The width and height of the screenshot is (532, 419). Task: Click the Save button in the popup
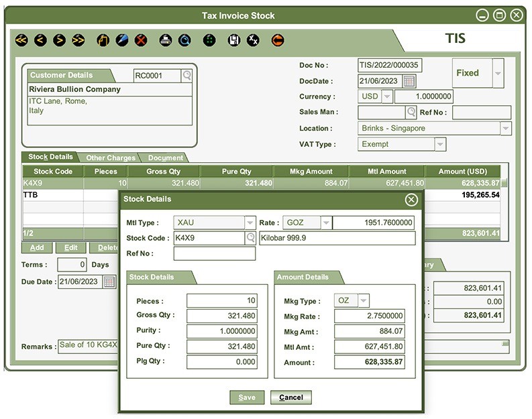point(247,398)
